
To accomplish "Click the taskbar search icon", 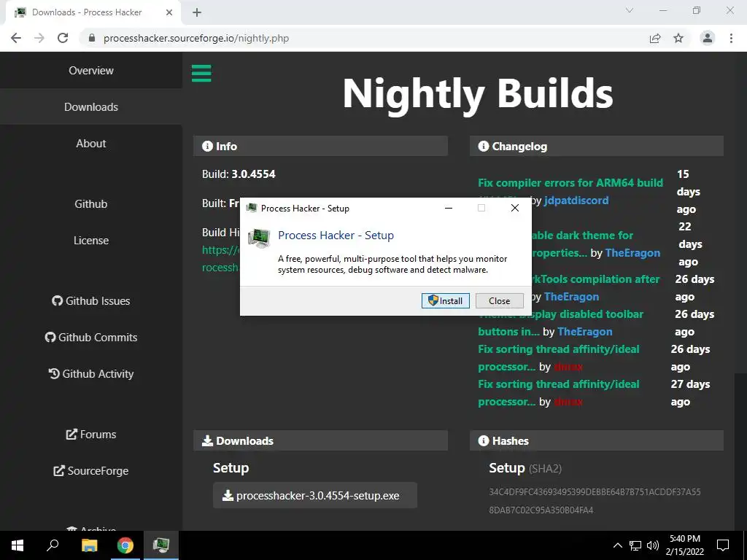I will click(x=53, y=545).
